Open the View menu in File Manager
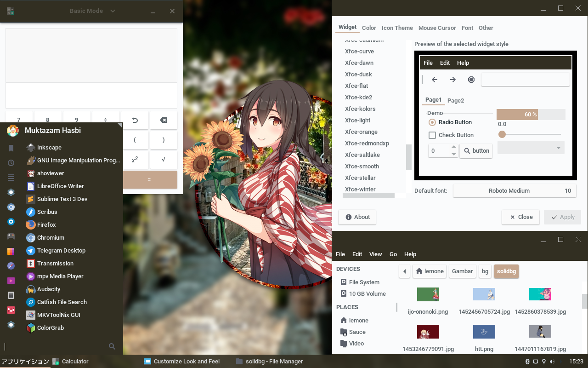The height and width of the screenshot is (368, 588). tap(376, 254)
